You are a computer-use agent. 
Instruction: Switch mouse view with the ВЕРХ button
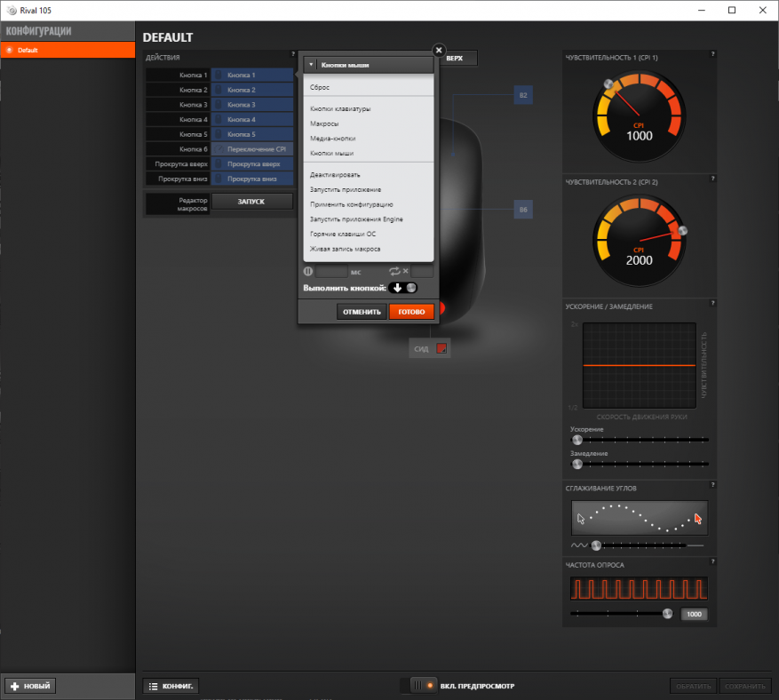458,58
